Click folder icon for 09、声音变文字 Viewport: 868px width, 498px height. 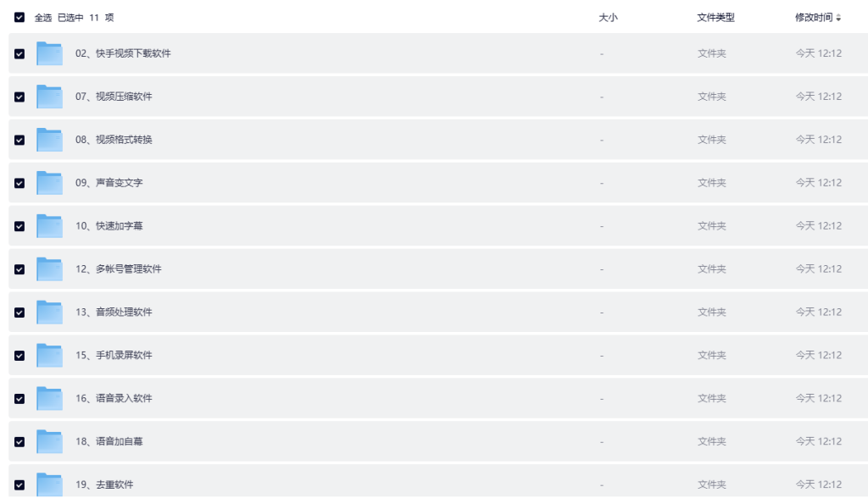tap(49, 183)
